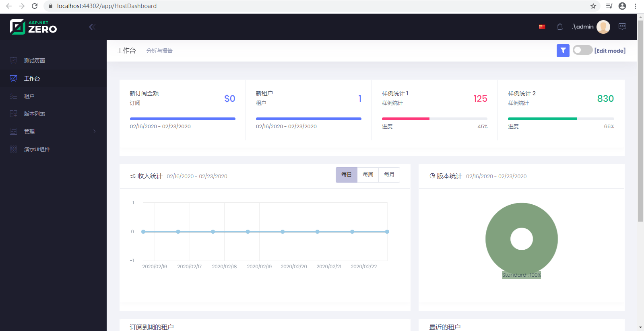Viewport: 644px width, 331px height.
Task: Click the 租户 sidebar list icon
Action: tap(14, 96)
